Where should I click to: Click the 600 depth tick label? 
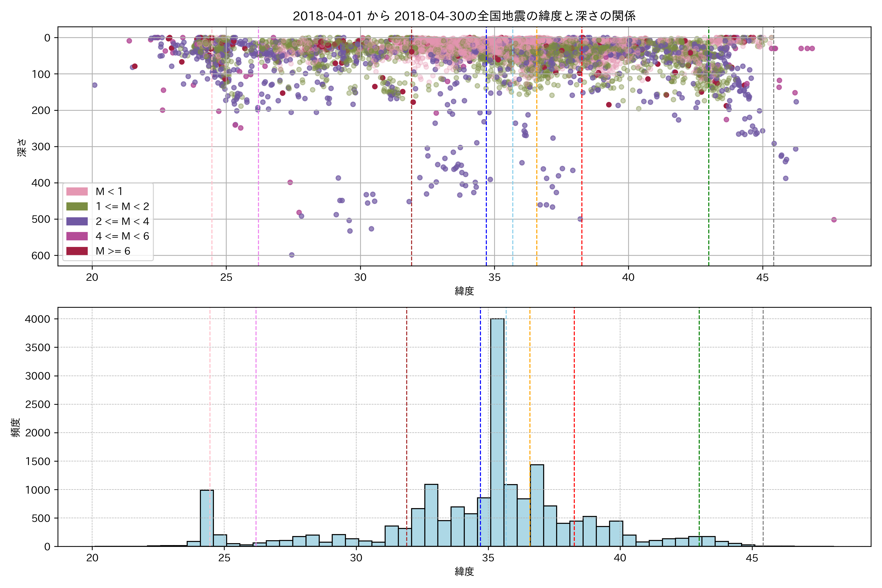coord(41,256)
